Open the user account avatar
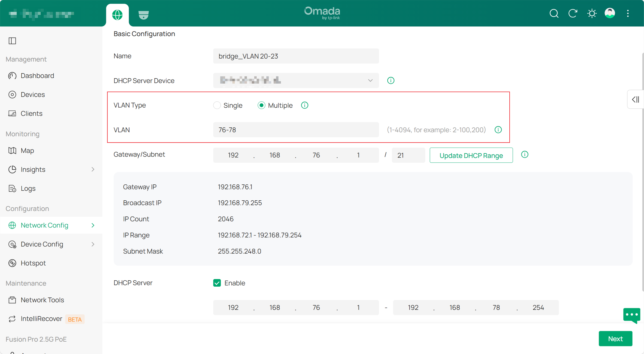 click(610, 13)
